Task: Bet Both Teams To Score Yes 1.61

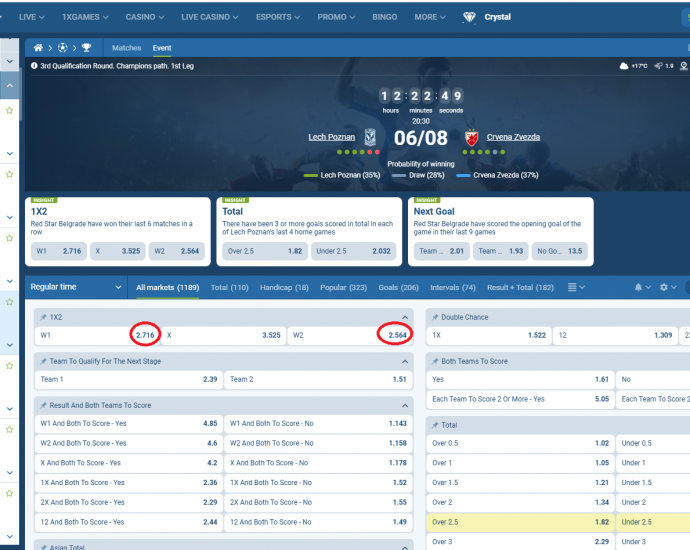Action: point(521,379)
